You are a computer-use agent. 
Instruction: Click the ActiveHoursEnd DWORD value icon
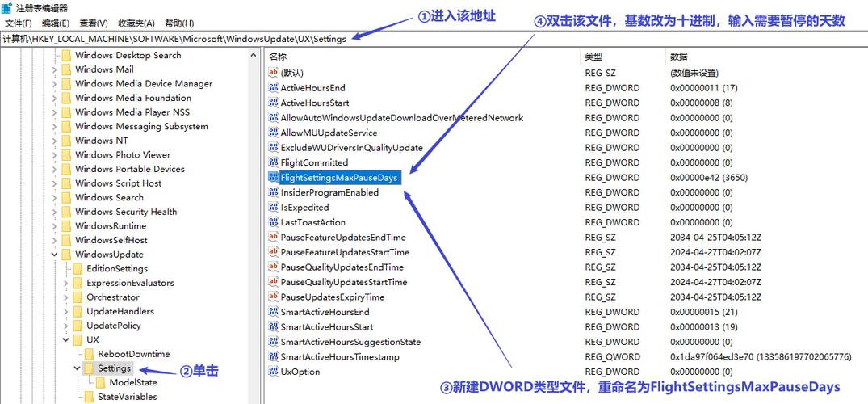pos(273,87)
